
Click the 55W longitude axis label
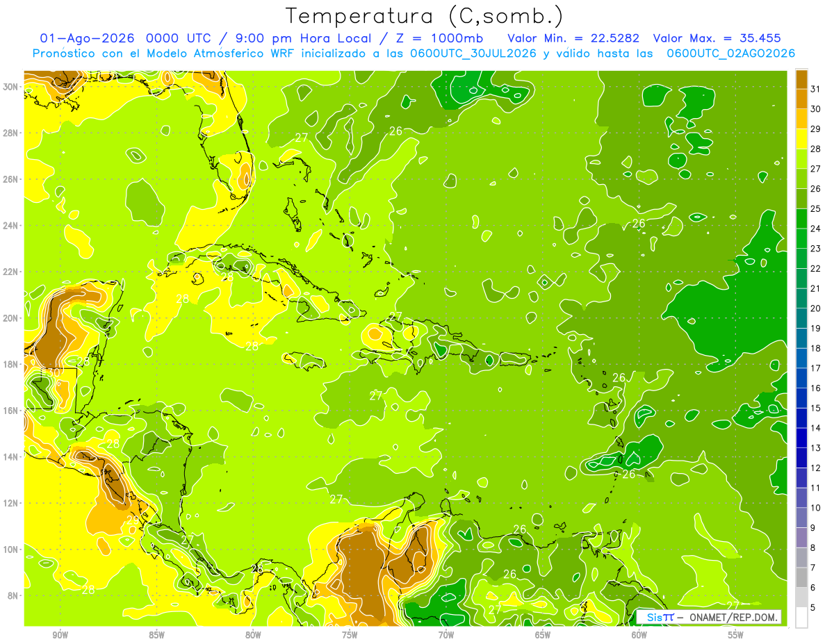pos(735,636)
